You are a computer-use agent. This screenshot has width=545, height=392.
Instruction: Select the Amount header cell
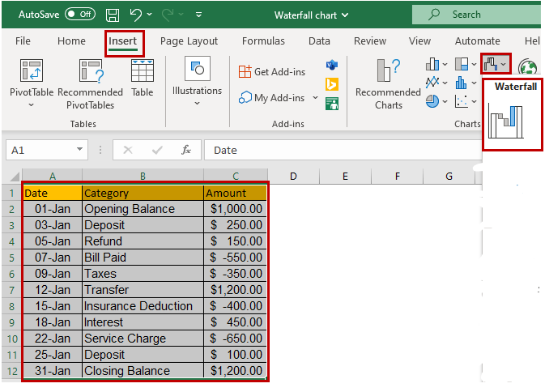click(236, 193)
